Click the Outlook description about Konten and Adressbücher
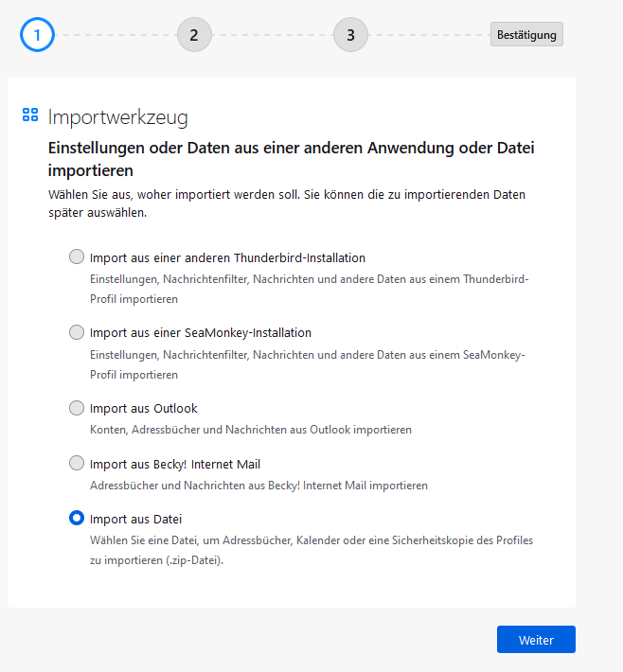The image size is (623, 672). (x=251, y=430)
